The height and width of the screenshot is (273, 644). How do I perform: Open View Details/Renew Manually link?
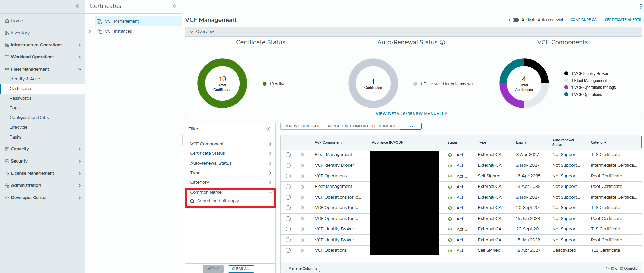click(411, 114)
